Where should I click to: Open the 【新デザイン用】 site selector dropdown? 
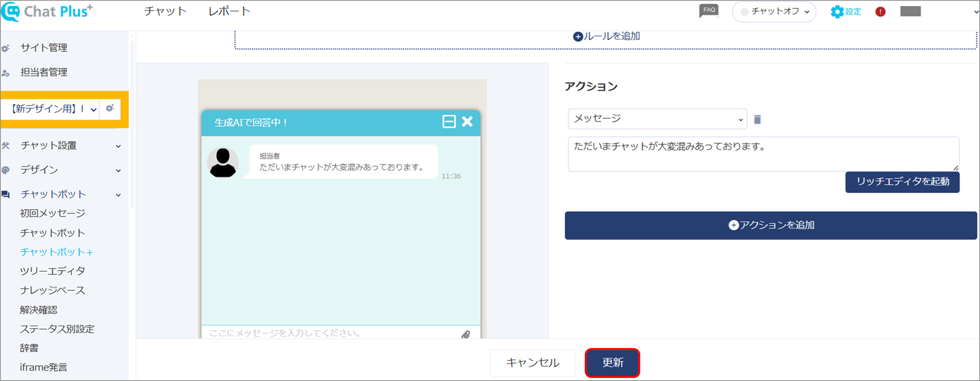[x=51, y=109]
